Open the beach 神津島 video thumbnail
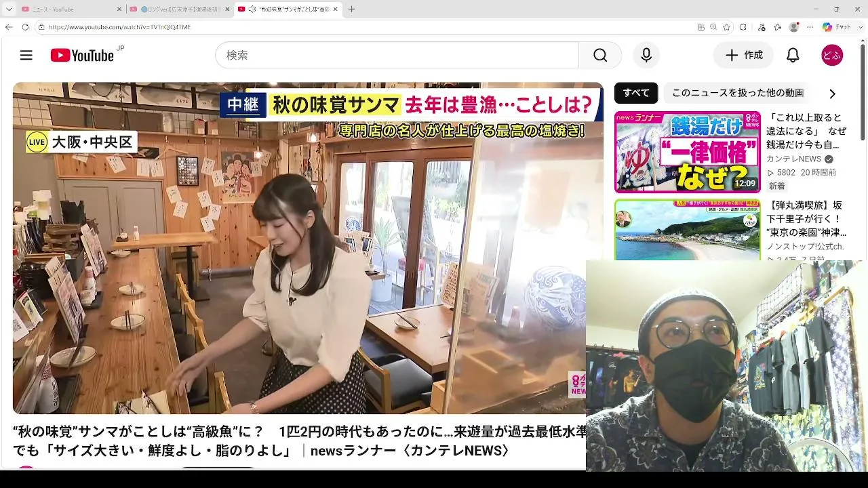Screen dimensions: 868x488 point(688,230)
